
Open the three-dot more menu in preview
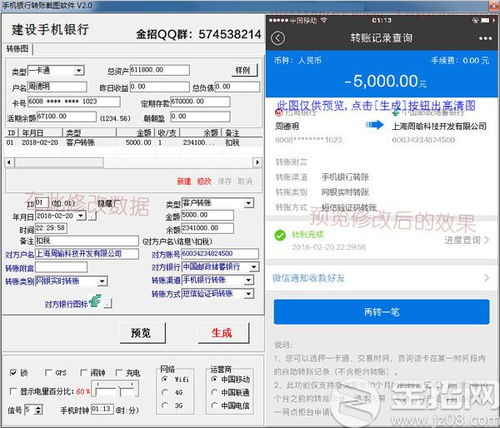(485, 38)
